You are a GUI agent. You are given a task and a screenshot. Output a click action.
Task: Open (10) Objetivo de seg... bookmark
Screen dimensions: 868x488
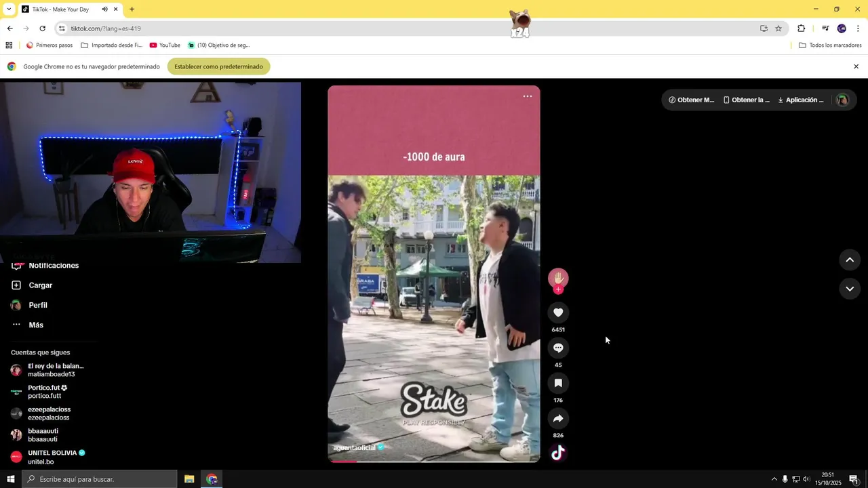219,45
